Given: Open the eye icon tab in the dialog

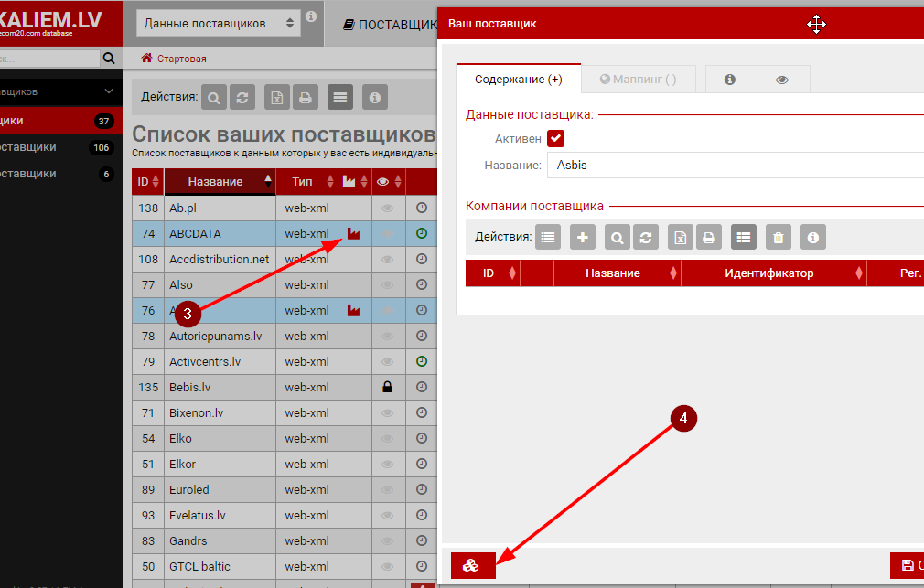Looking at the screenshot, I should point(782,80).
